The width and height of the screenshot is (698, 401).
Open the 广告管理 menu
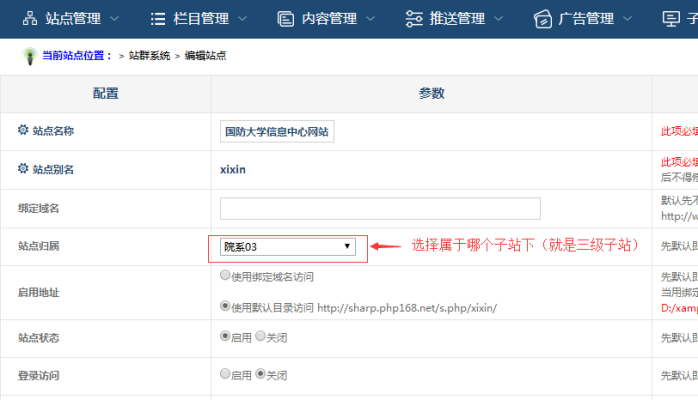point(587,18)
